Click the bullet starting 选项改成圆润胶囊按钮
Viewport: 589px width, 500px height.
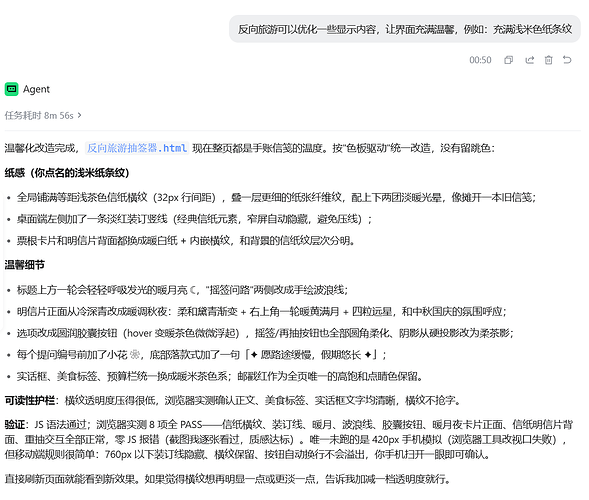tap(265, 333)
